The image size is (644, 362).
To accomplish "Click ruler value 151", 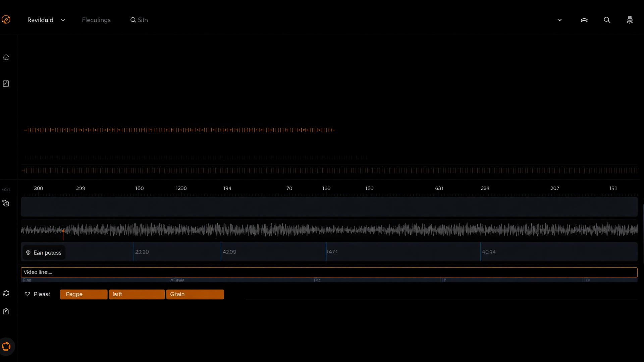I will coord(613,188).
